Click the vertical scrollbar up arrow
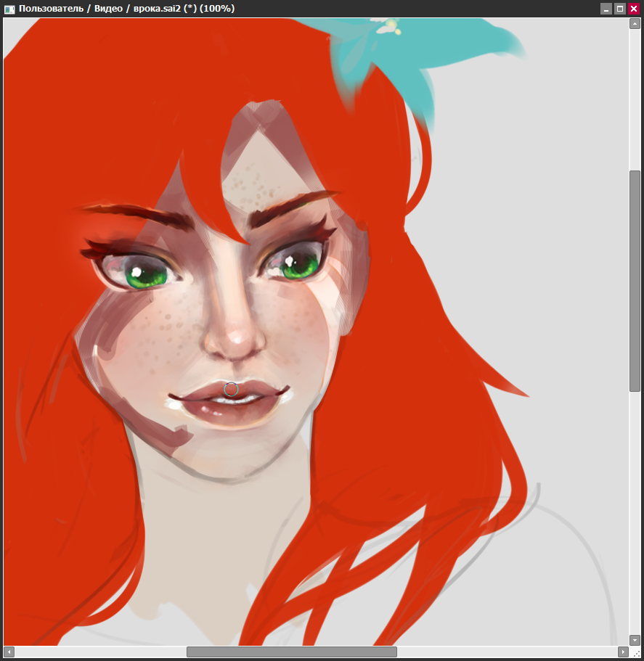 [635, 24]
